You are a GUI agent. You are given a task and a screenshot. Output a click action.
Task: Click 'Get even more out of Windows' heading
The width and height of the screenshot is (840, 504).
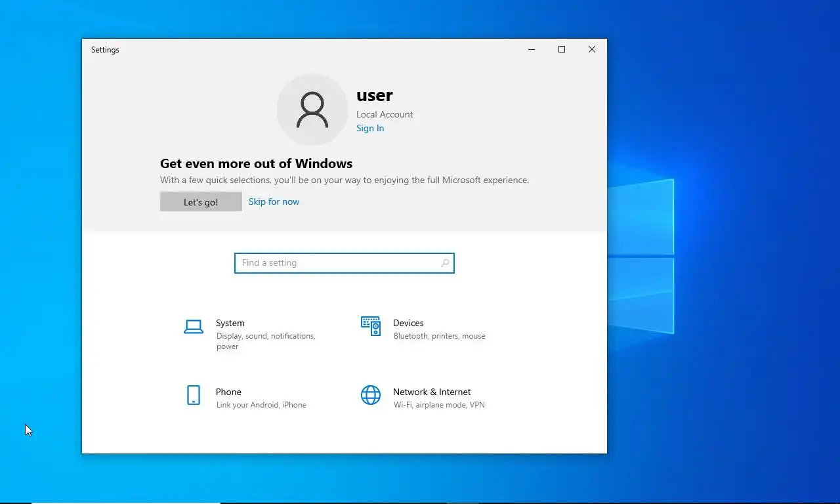pos(257,163)
